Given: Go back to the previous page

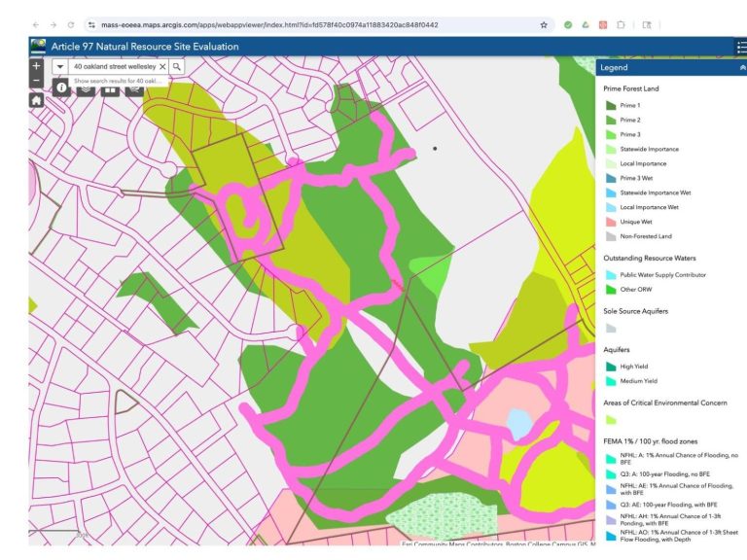Looking at the screenshot, I should 36,24.
